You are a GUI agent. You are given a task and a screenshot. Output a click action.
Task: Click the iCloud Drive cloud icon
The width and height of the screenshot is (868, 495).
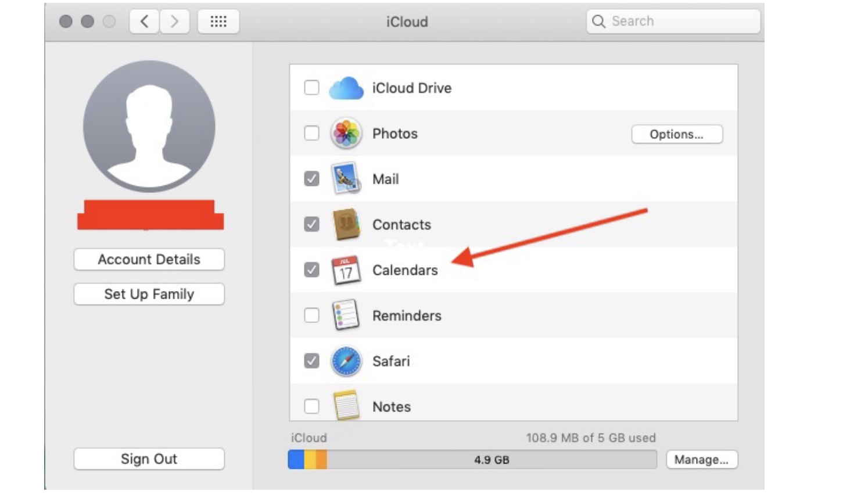pos(346,88)
